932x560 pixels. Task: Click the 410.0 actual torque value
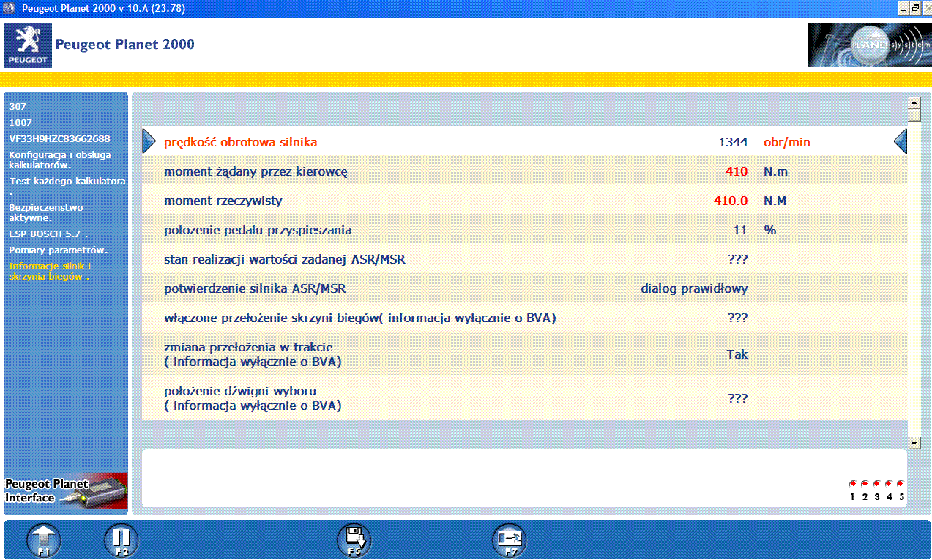click(731, 201)
